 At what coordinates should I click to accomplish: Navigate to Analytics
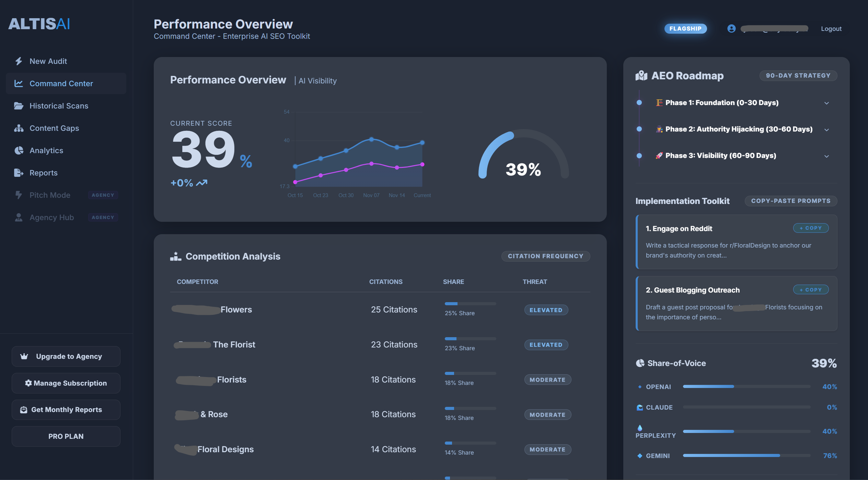66,150
